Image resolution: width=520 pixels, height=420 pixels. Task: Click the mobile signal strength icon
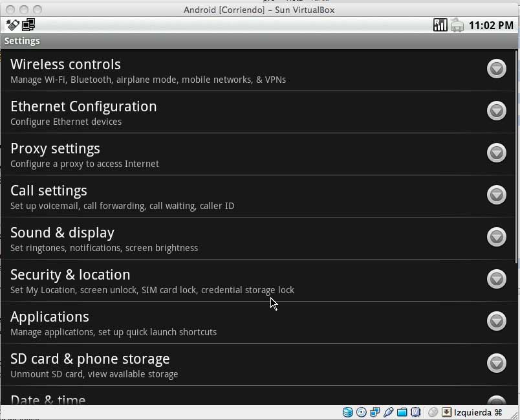pos(440,25)
